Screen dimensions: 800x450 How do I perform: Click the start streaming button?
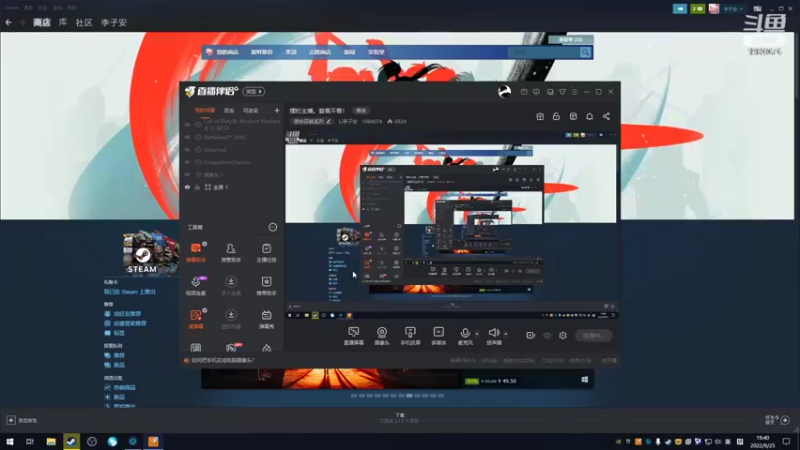pyautogui.click(x=593, y=335)
